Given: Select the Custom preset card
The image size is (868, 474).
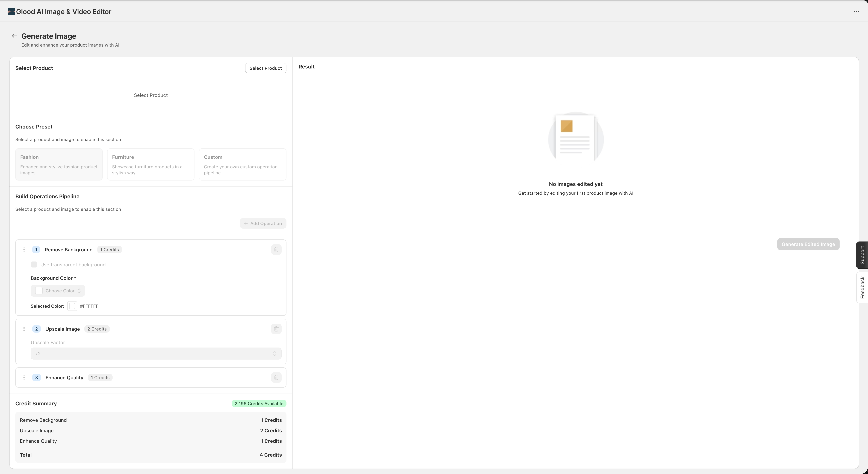Looking at the screenshot, I should tap(242, 164).
